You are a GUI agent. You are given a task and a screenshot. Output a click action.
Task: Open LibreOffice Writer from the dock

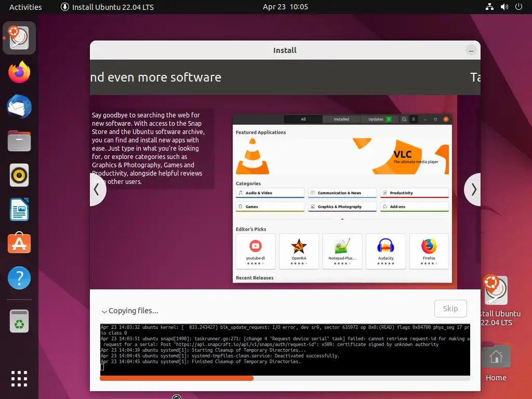pos(19,209)
